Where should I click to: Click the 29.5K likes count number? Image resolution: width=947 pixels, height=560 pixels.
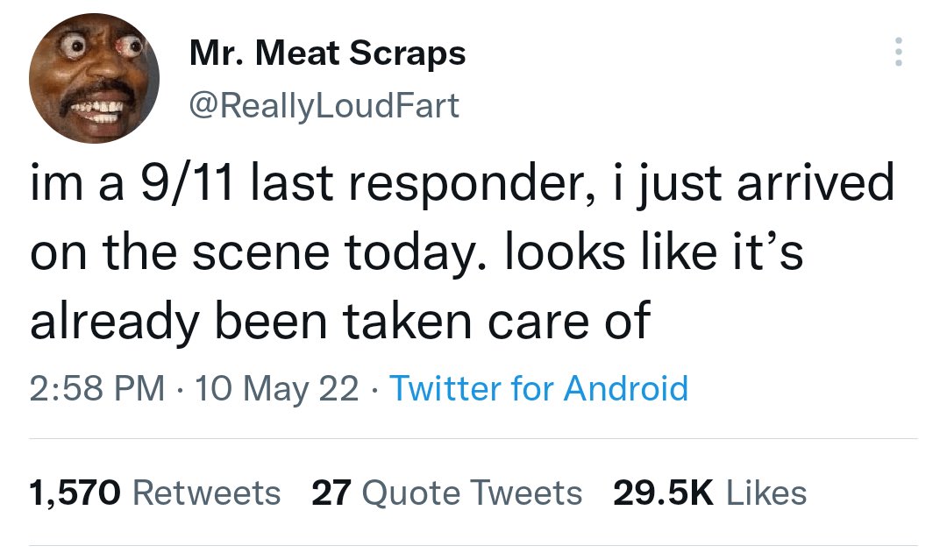663,493
